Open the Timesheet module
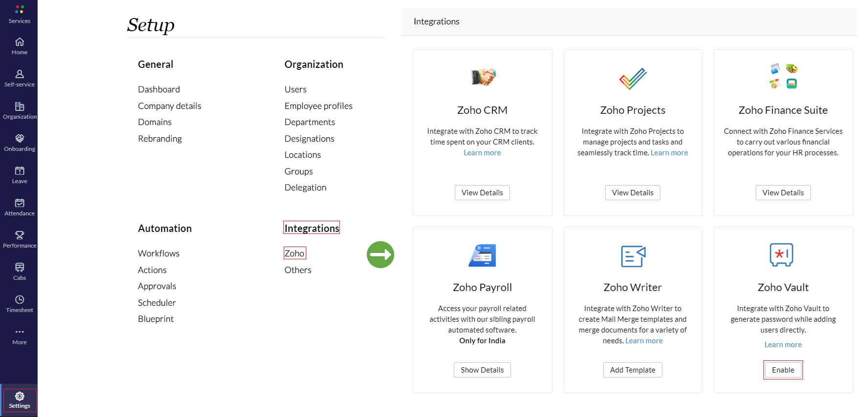The image size is (868, 417). coord(20,304)
